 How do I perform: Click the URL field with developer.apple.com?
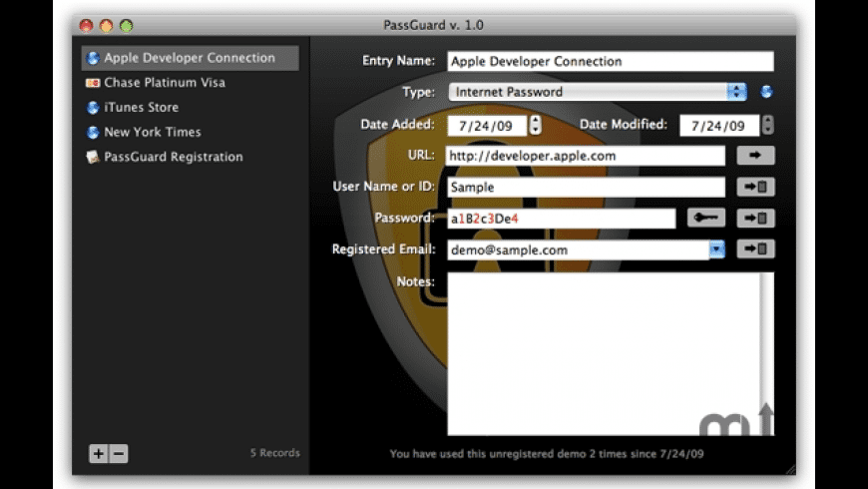pyautogui.click(x=585, y=156)
